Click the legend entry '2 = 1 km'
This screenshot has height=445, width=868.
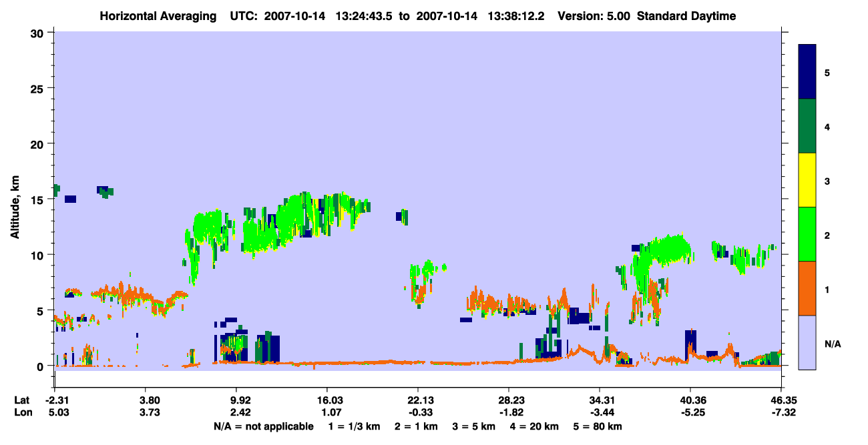(418, 426)
